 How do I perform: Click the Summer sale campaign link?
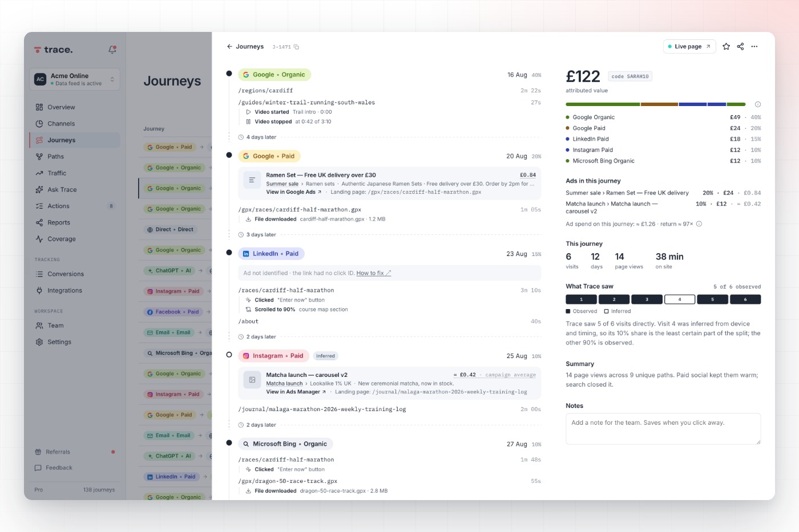point(282,184)
